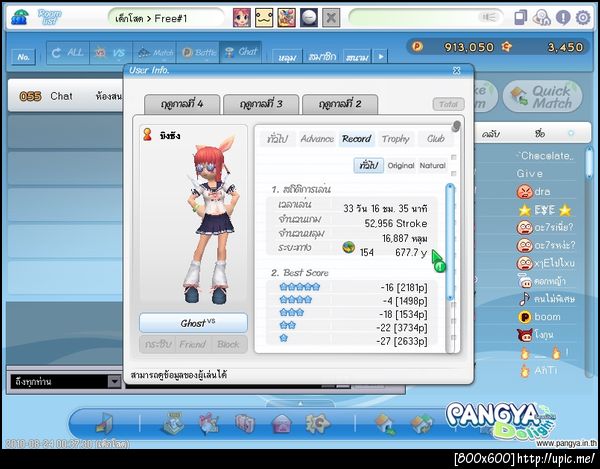This screenshot has height=469, width=600.
Task: Switch to the Club tab
Action: (435, 138)
